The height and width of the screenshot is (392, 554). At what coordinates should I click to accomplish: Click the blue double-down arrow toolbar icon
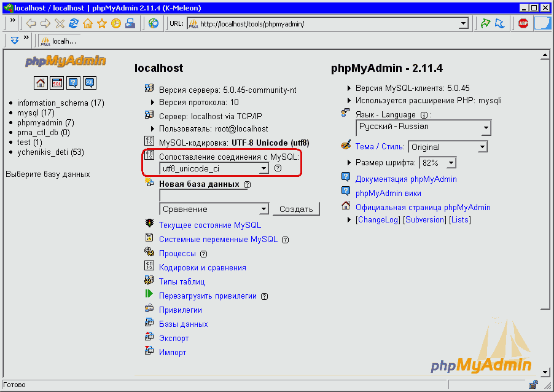tap(15, 41)
